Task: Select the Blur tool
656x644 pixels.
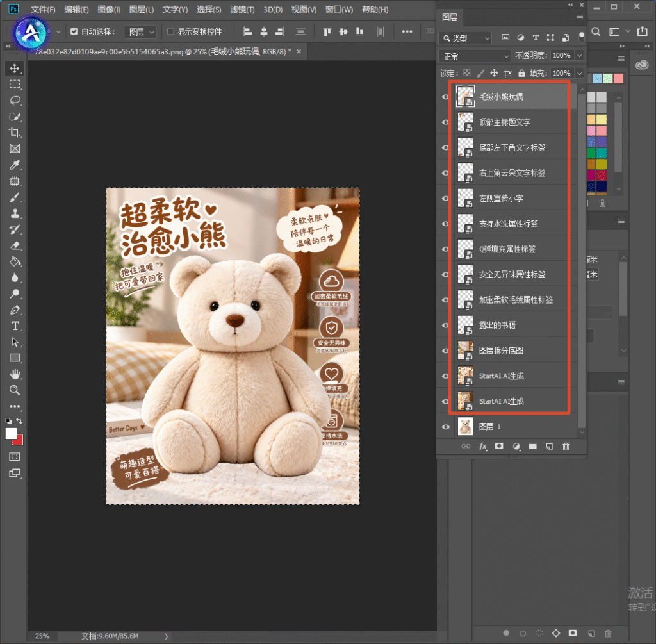Action: (15, 278)
